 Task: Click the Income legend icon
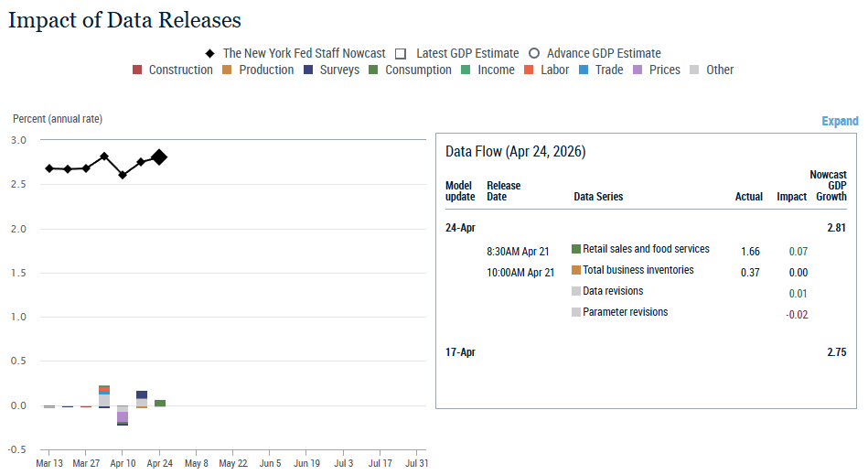466,70
